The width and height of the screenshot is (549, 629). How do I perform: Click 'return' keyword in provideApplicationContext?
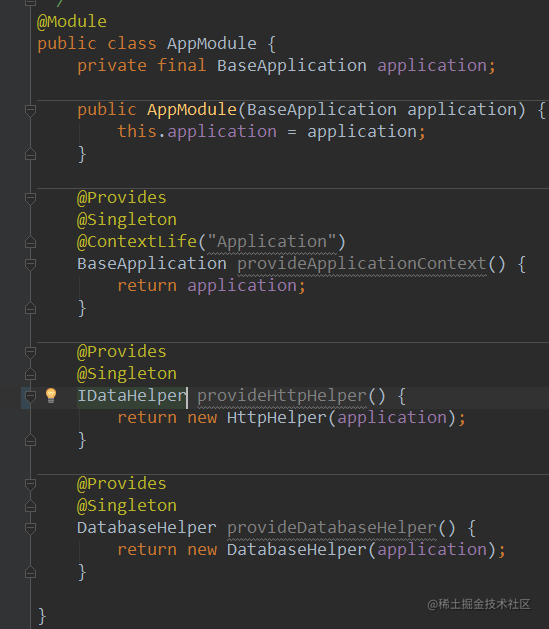click(147, 286)
